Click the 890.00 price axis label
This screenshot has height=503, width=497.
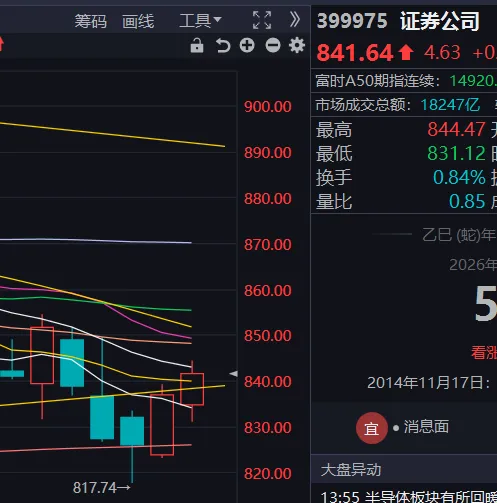(x=268, y=153)
